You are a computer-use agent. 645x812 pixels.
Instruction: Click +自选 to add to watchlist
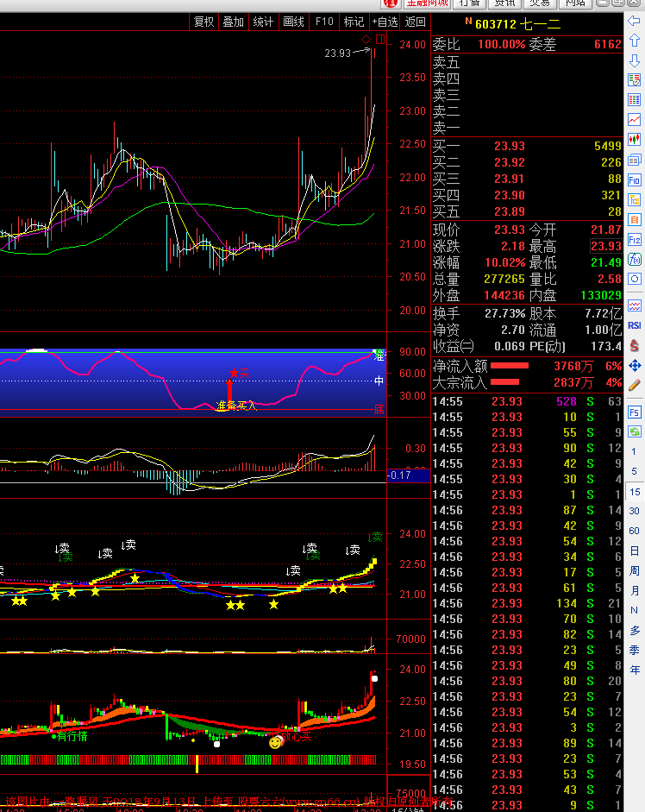point(385,22)
